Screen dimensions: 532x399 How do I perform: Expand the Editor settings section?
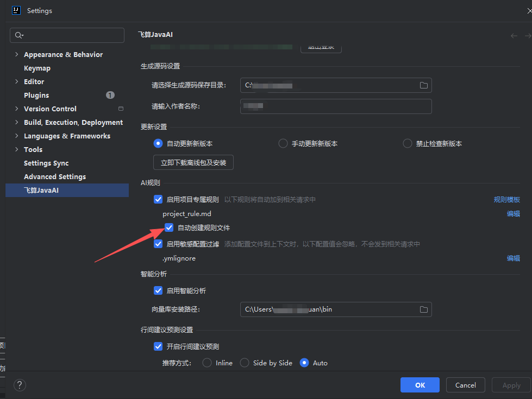tap(17, 81)
